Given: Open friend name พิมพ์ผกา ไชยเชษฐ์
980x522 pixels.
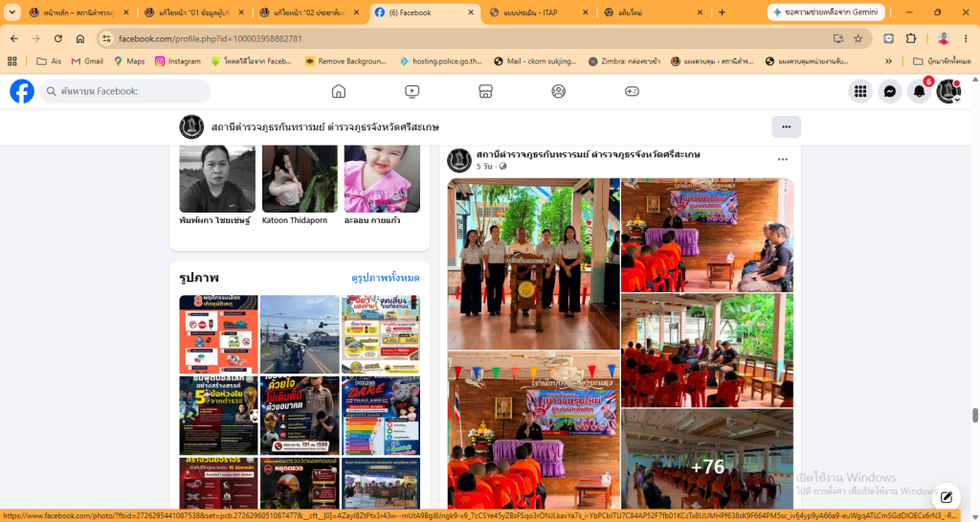Looking at the screenshot, I should (214, 220).
